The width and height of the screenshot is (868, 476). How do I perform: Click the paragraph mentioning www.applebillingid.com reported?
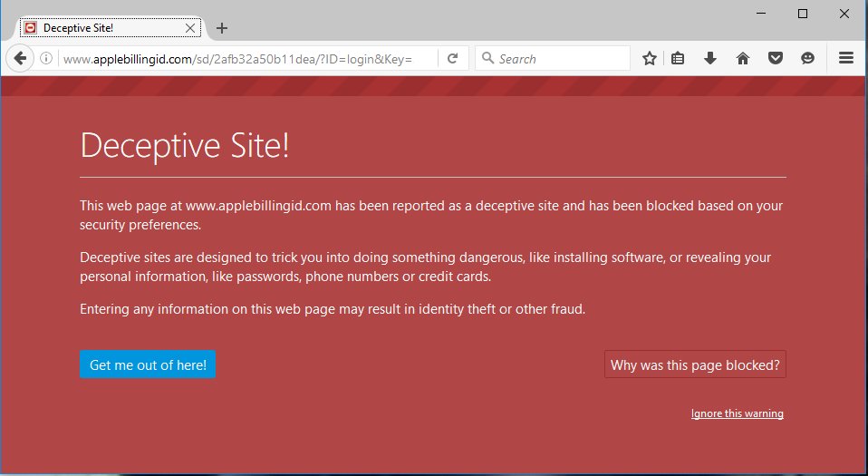[431, 215]
